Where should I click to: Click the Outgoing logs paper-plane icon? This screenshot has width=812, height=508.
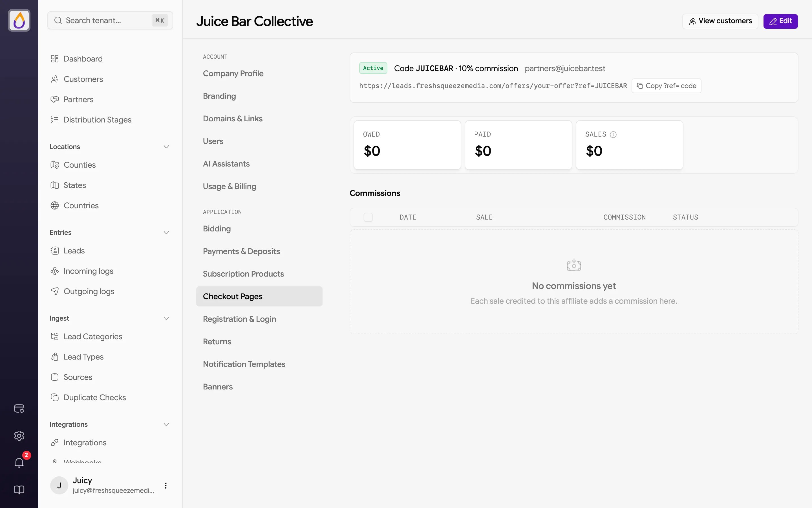click(x=55, y=291)
